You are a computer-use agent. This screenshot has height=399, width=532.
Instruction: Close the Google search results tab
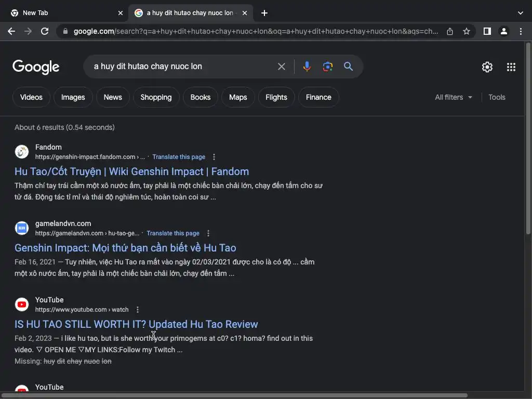click(245, 13)
